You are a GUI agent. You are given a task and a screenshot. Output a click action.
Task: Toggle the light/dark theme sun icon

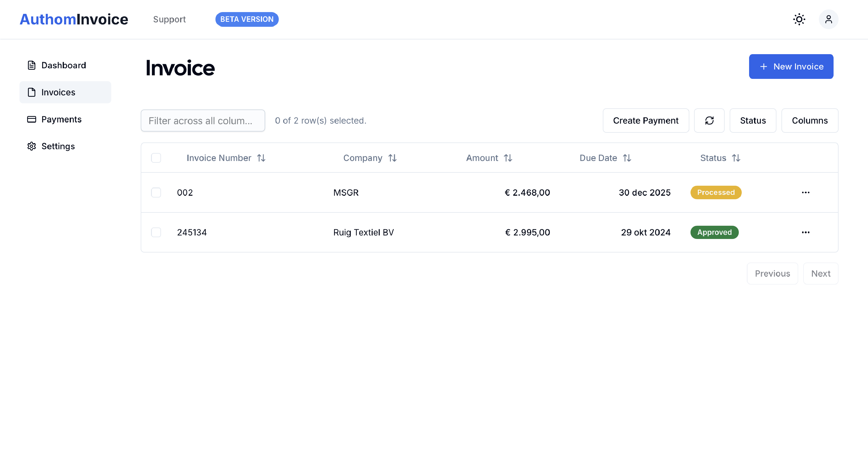(799, 19)
